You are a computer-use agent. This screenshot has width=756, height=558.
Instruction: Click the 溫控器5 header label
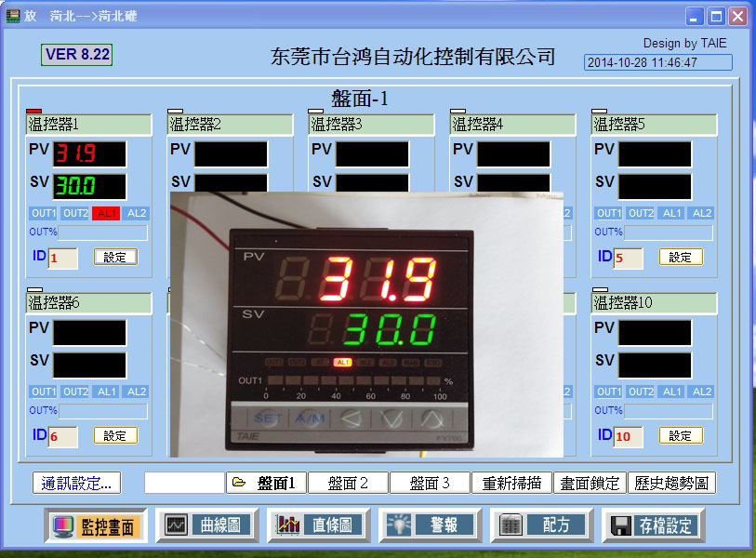point(655,125)
